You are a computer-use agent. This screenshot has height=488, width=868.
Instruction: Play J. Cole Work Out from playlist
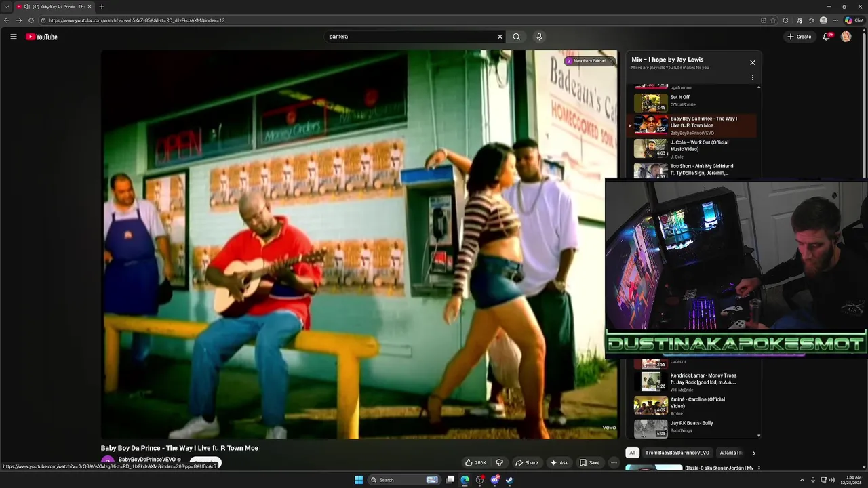tap(693, 148)
